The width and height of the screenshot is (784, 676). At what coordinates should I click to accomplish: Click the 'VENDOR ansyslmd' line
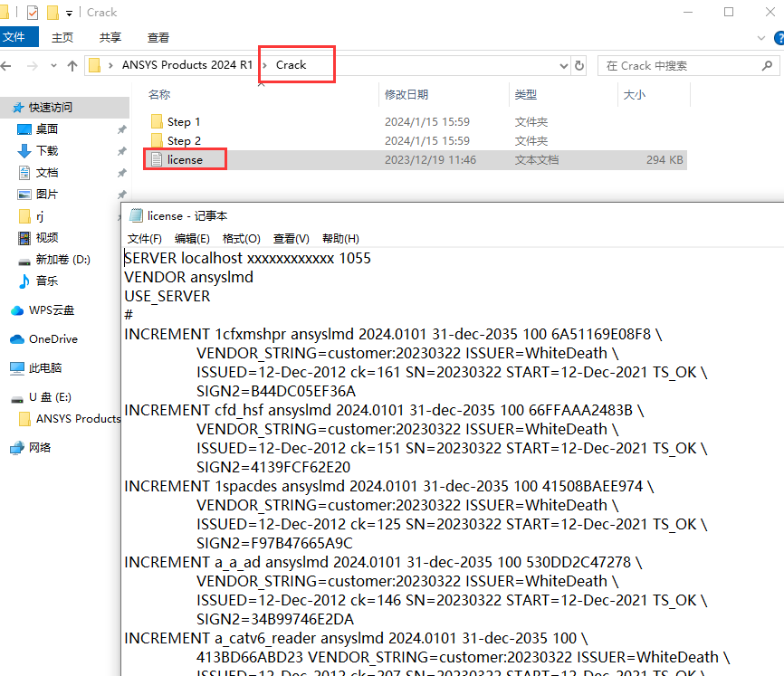pos(188,277)
